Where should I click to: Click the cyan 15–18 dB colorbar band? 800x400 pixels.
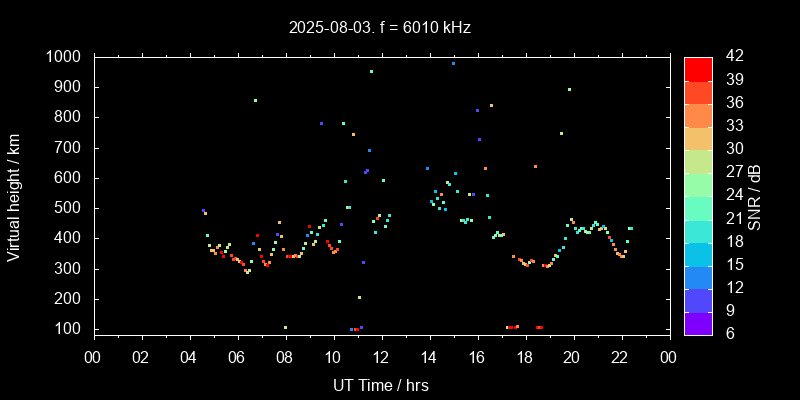[x=698, y=253]
